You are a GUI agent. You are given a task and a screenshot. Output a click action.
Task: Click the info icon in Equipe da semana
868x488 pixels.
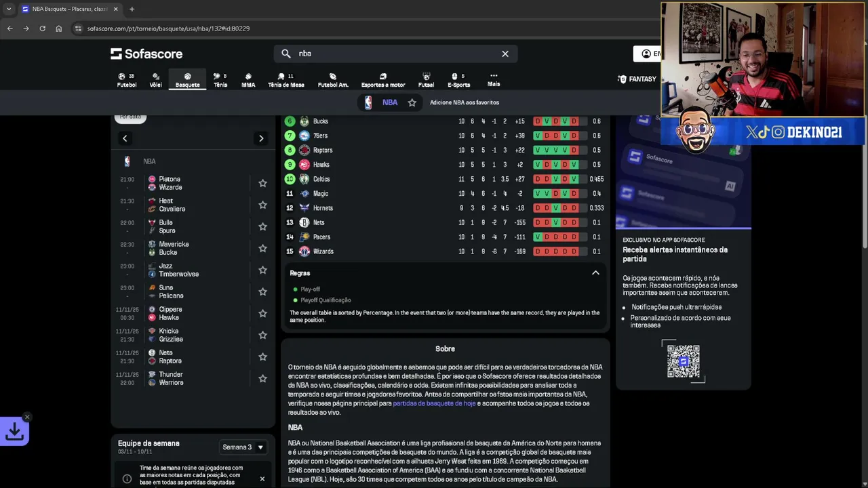pyautogui.click(x=127, y=479)
